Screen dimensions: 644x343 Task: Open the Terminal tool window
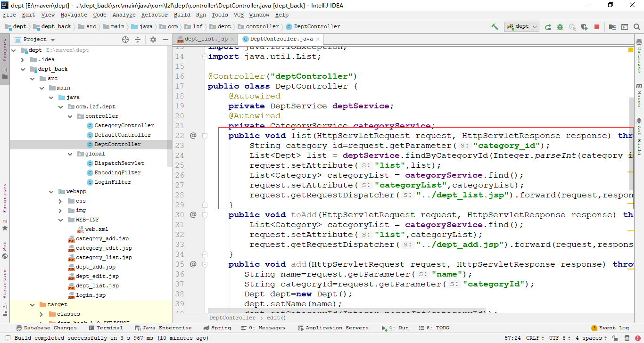106,328
